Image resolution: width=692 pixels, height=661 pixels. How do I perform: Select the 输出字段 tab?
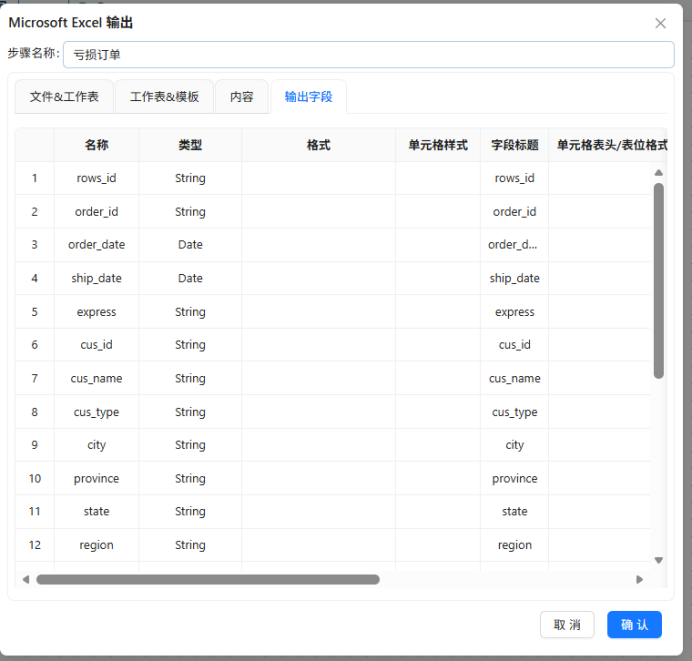pos(308,97)
